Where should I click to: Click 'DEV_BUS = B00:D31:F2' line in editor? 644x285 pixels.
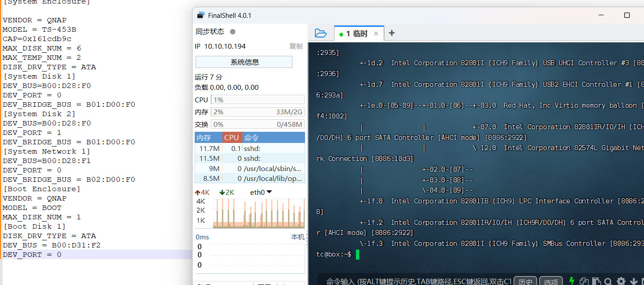(x=52, y=245)
